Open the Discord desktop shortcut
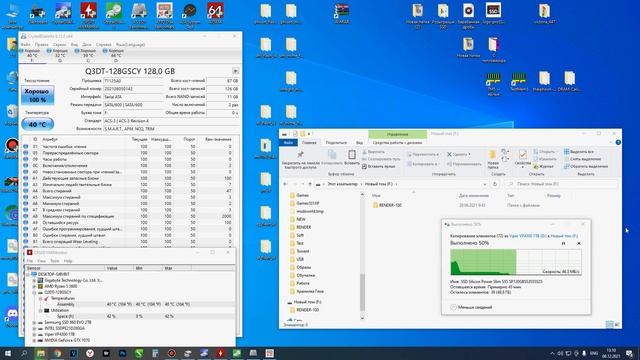 [11, 317]
